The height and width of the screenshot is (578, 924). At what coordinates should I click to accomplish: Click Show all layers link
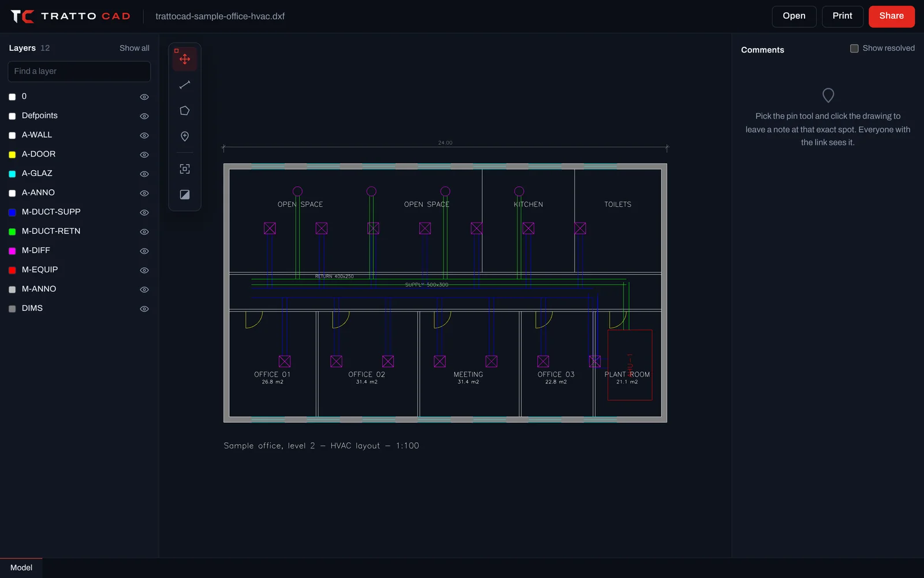[135, 48]
